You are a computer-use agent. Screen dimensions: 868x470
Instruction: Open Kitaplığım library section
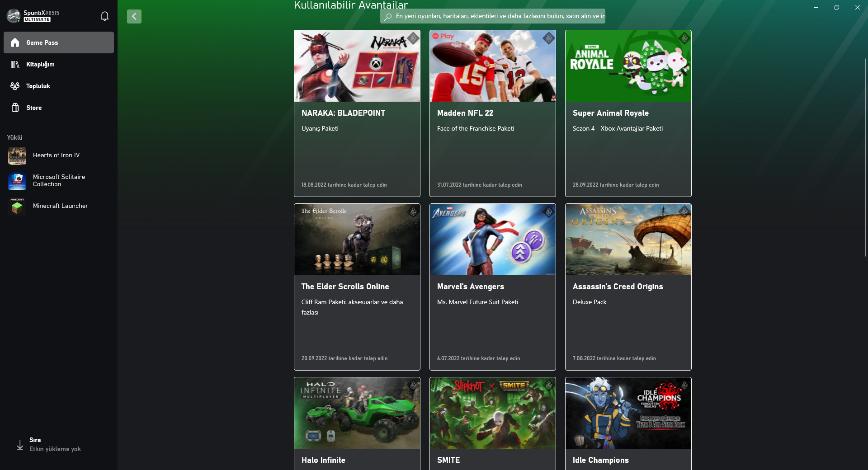point(59,64)
